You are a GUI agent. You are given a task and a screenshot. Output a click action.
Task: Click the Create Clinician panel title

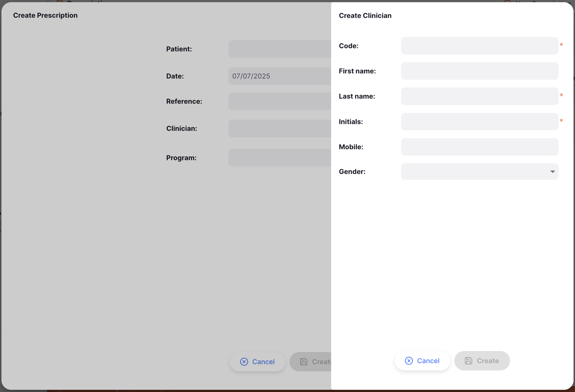click(x=365, y=16)
